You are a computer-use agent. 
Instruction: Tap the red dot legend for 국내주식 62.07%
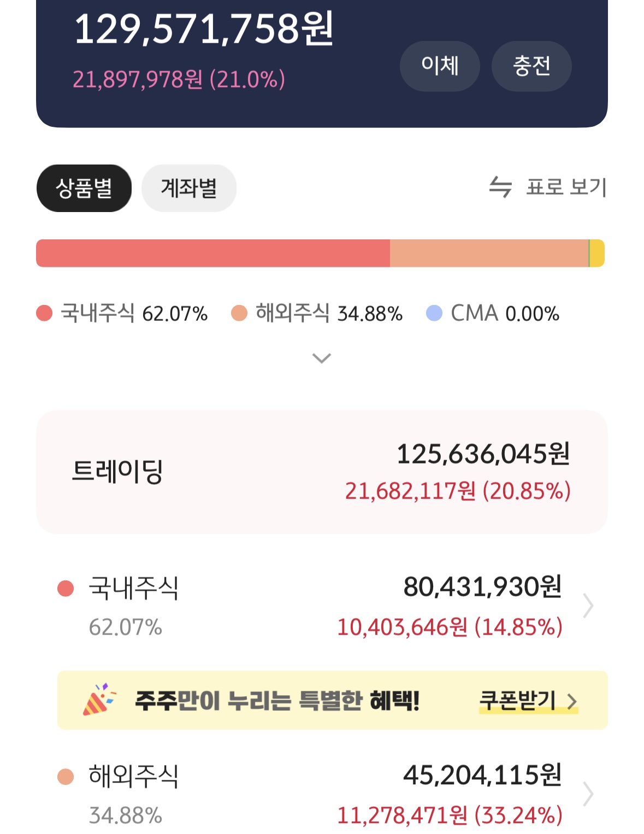click(x=44, y=313)
